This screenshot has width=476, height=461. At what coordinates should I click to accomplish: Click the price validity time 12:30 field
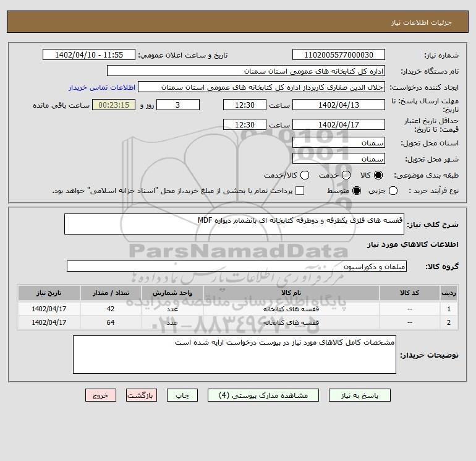tap(245, 124)
